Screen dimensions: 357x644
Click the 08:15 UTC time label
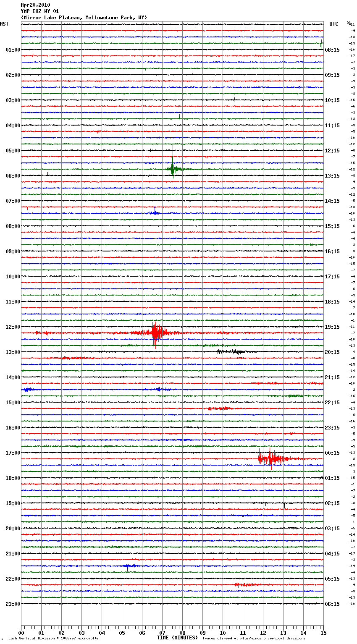(332, 50)
